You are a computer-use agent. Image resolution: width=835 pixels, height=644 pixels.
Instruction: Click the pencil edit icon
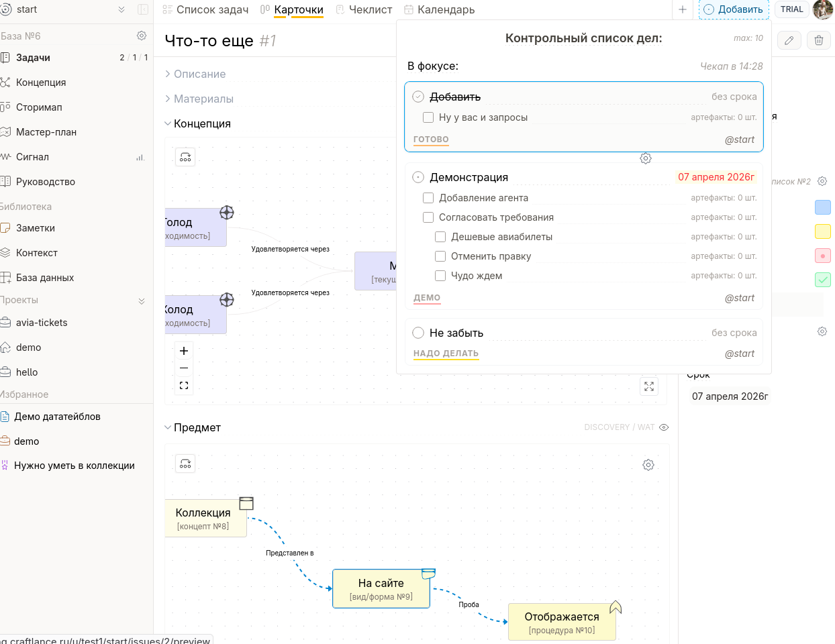pyautogui.click(x=789, y=41)
